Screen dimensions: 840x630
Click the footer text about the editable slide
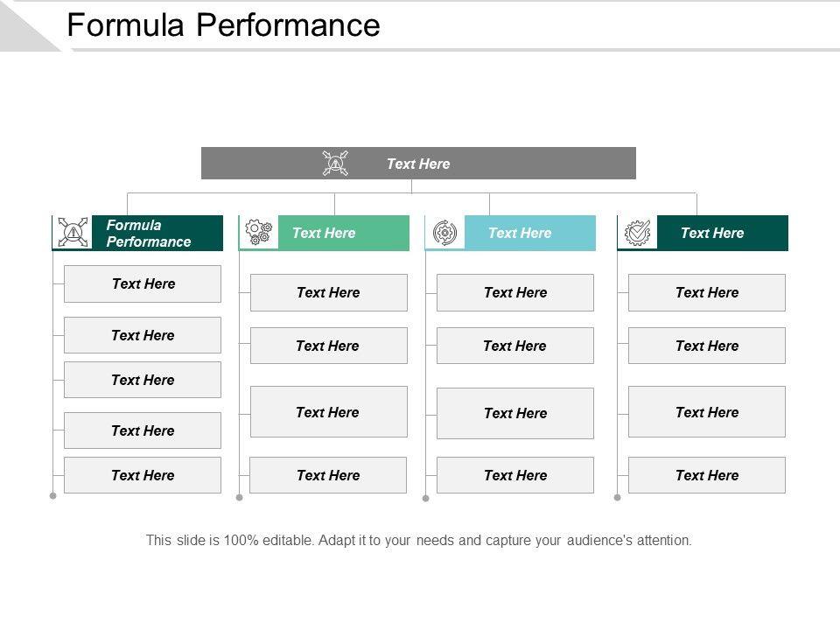[418, 541]
